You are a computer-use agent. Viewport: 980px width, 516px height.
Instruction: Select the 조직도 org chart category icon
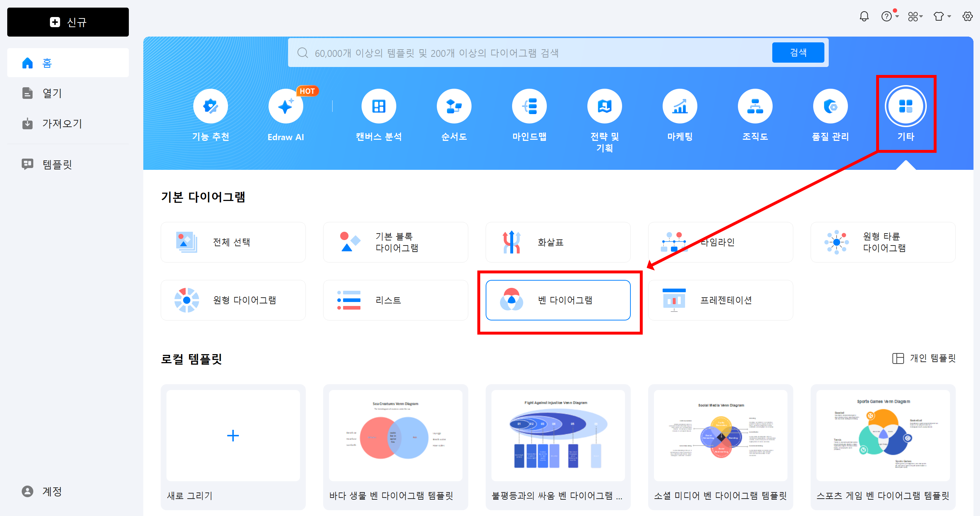click(x=755, y=106)
